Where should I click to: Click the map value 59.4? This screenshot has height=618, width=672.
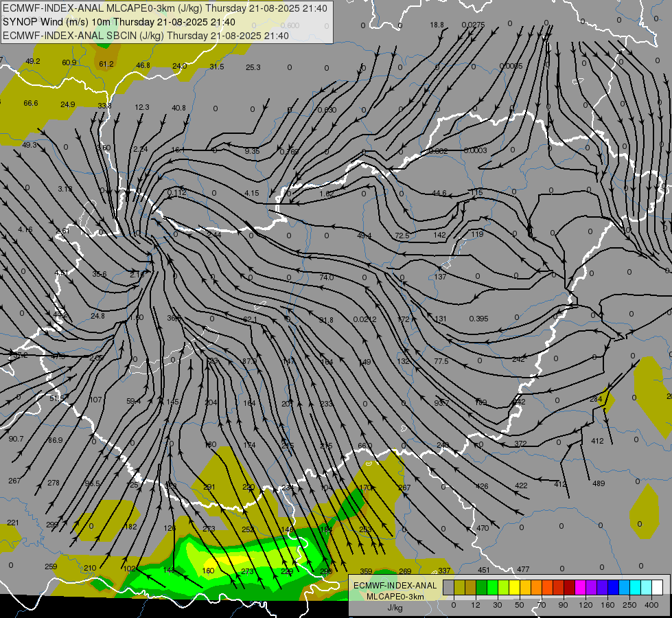coord(134,401)
